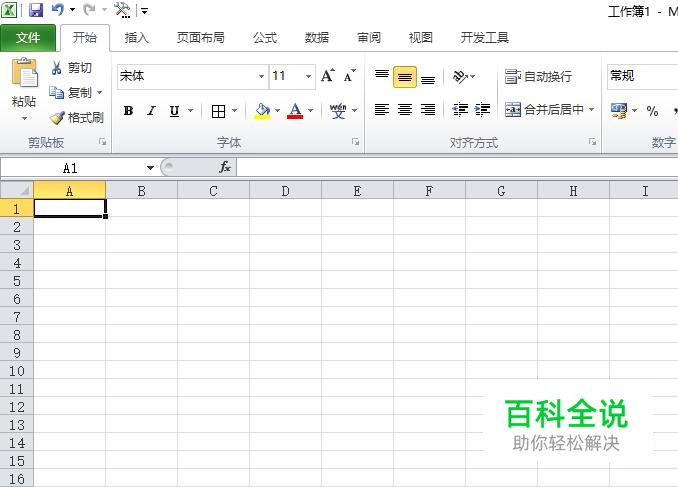
Task: Select Top Align icon
Action: pyautogui.click(x=382, y=74)
